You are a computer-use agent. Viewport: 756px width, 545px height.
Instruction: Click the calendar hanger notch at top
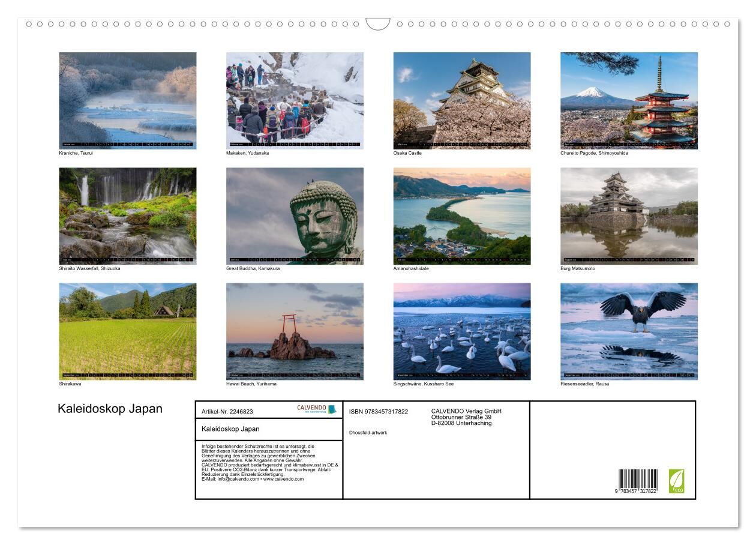pos(377,24)
